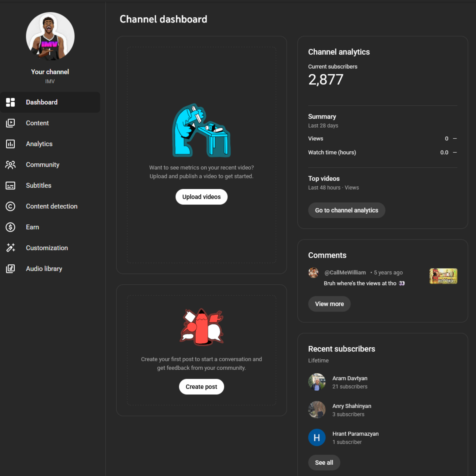Open Aram Davtyan's subscriber thumbnail
476x476 pixels.
(317, 382)
